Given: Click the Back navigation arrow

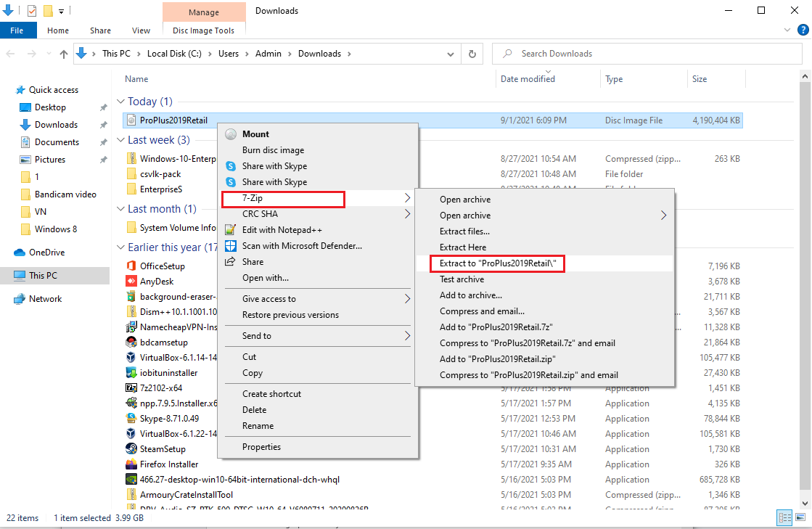Looking at the screenshot, I should 10,54.
